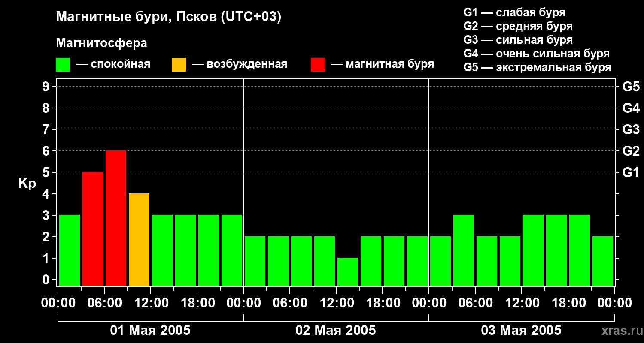Click the '12:00' time label of 03 May
The width and height of the screenshot is (644, 343).
point(522,303)
